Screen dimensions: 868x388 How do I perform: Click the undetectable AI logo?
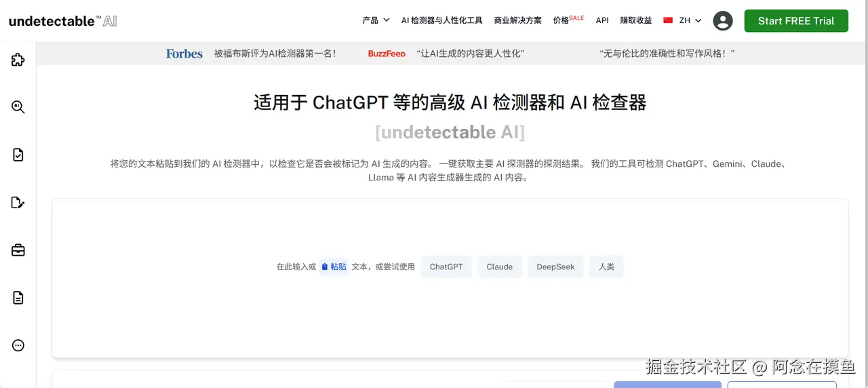pyautogui.click(x=63, y=21)
